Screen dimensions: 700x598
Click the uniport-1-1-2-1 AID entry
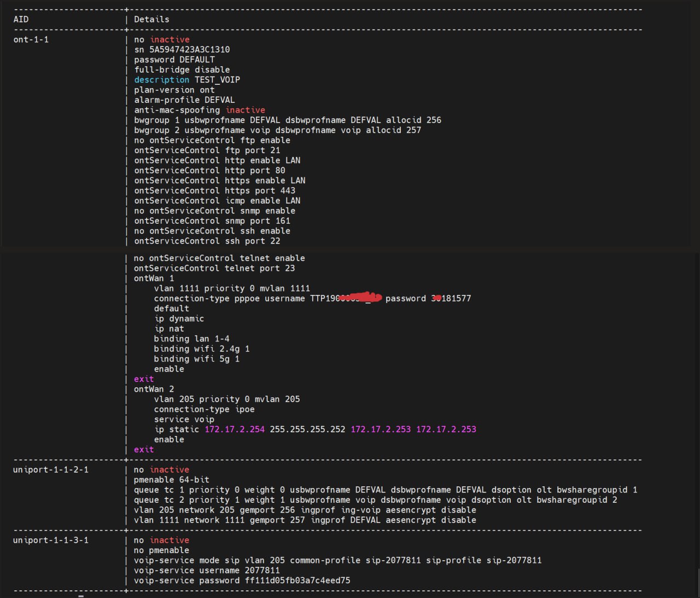click(50, 469)
